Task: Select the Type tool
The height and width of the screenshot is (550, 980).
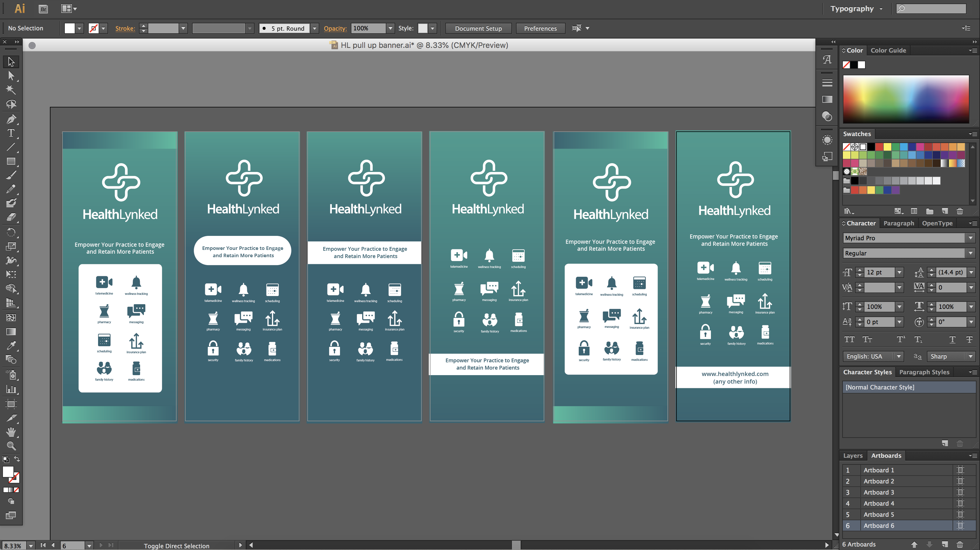Action: click(x=11, y=133)
